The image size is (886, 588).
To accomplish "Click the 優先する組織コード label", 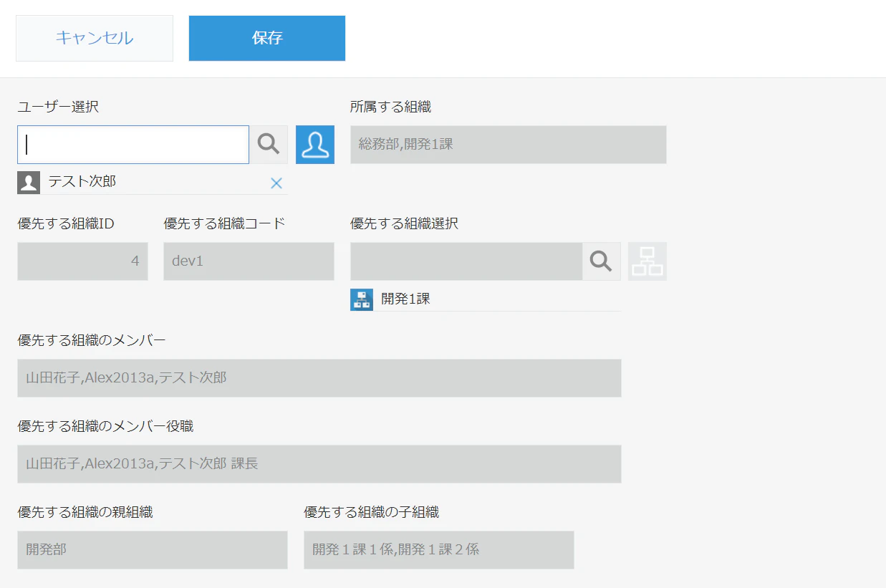I will [225, 223].
